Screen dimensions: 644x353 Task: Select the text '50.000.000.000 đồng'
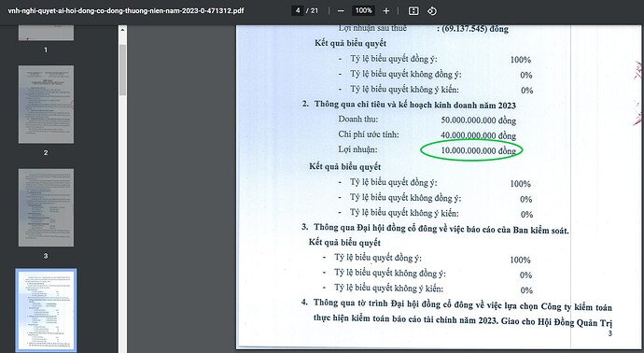[478, 120]
